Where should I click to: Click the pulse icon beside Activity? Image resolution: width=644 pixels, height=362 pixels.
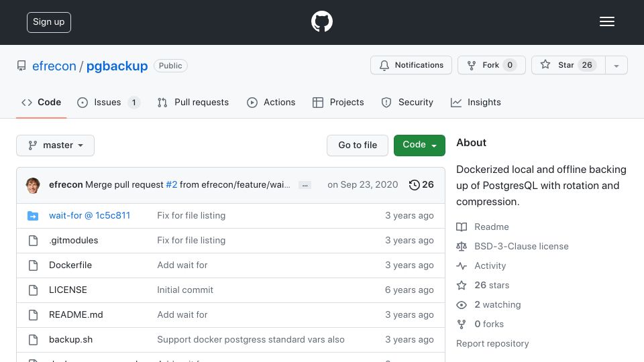(x=462, y=266)
